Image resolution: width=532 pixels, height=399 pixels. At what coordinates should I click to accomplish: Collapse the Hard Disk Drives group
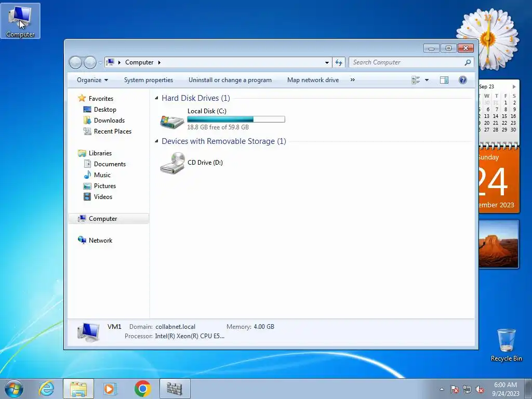tap(156, 98)
